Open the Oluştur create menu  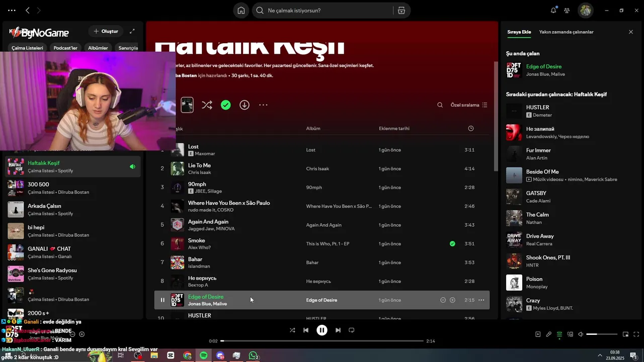click(106, 31)
